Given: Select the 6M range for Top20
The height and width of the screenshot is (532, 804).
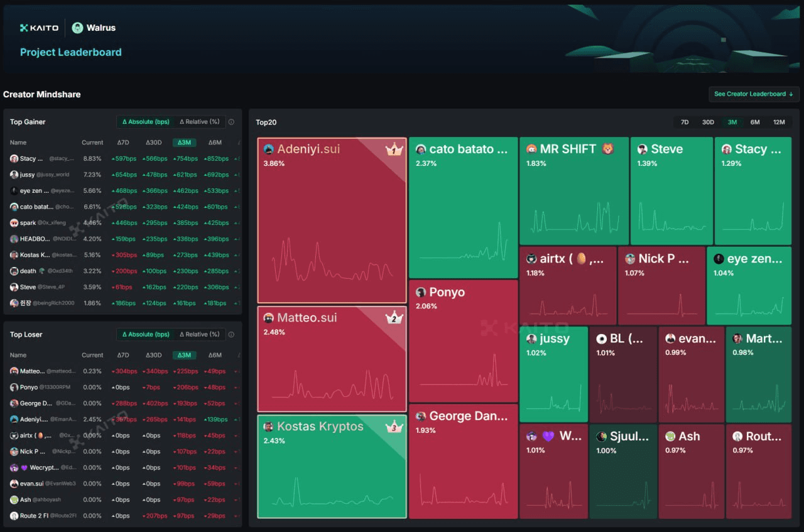Looking at the screenshot, I should click(x=755, y=122).
